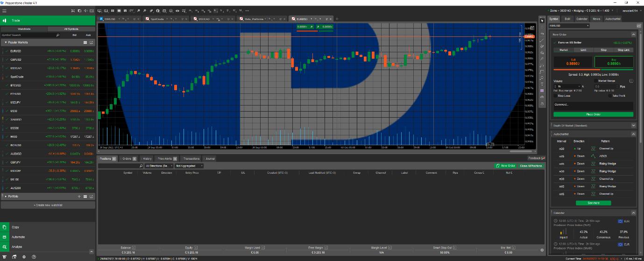Image resolution: width=644 pixels, height=261 pixels.
Task: Open the Price Alerts tab
Action: pos(166,159)
